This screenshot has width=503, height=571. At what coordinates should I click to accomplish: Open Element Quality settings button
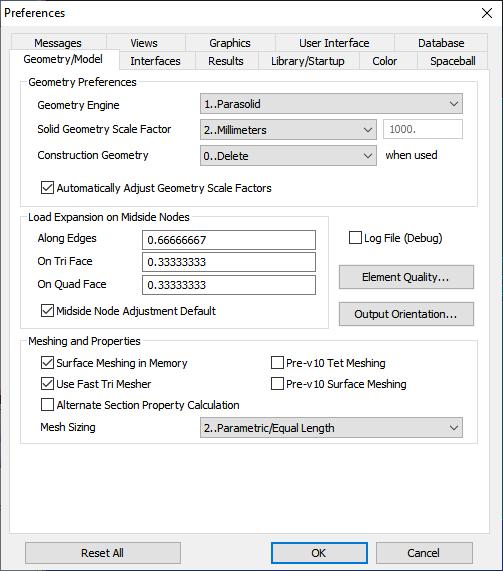click(406, 277)
